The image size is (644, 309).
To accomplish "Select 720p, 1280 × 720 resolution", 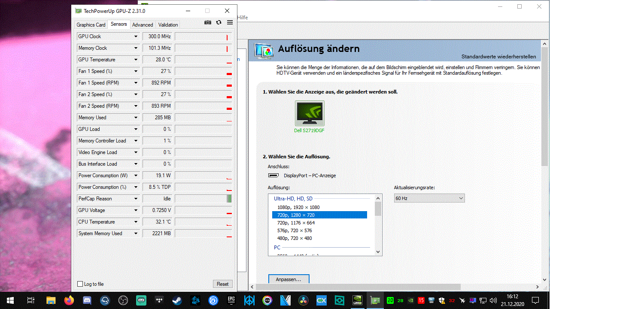I will click(319, 215).
